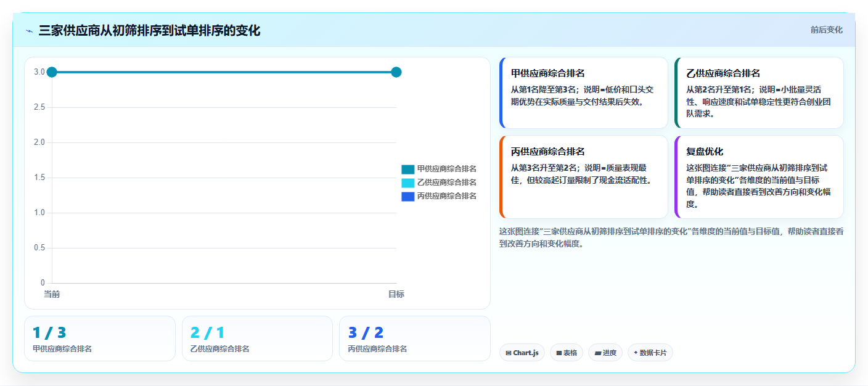The width and height of the screenshot is (868, 386).
Task: Click the 目标 x-axis label
Action: coord(396,294)
